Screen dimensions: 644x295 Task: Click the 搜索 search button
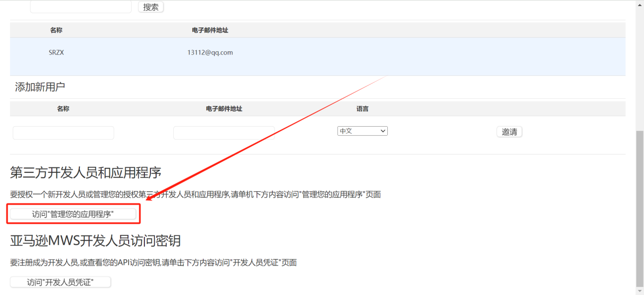(x=150, y=7)
